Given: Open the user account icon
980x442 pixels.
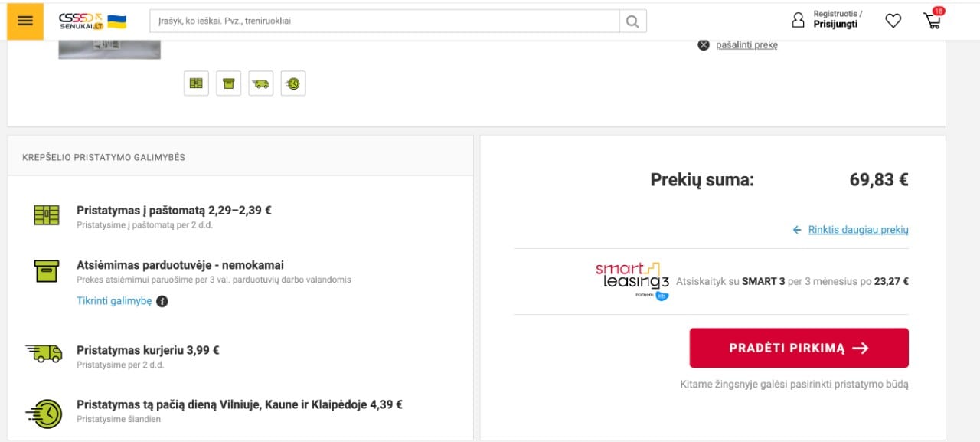Looking at the screenshot, I should (799, 21).
